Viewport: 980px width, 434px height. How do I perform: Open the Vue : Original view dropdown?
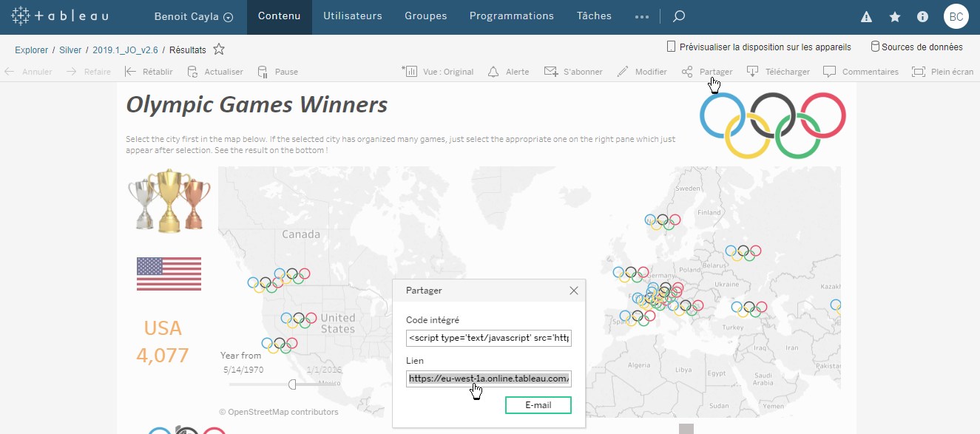437,71
